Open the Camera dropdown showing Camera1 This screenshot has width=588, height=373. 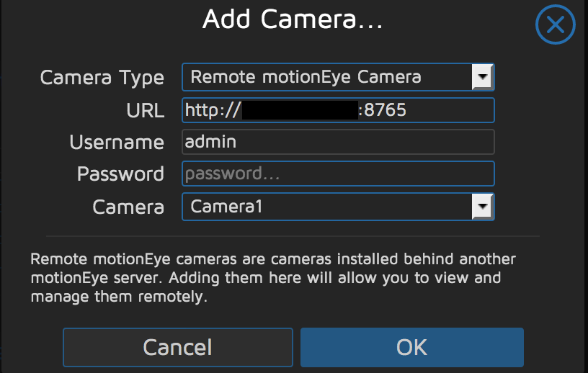338,207
